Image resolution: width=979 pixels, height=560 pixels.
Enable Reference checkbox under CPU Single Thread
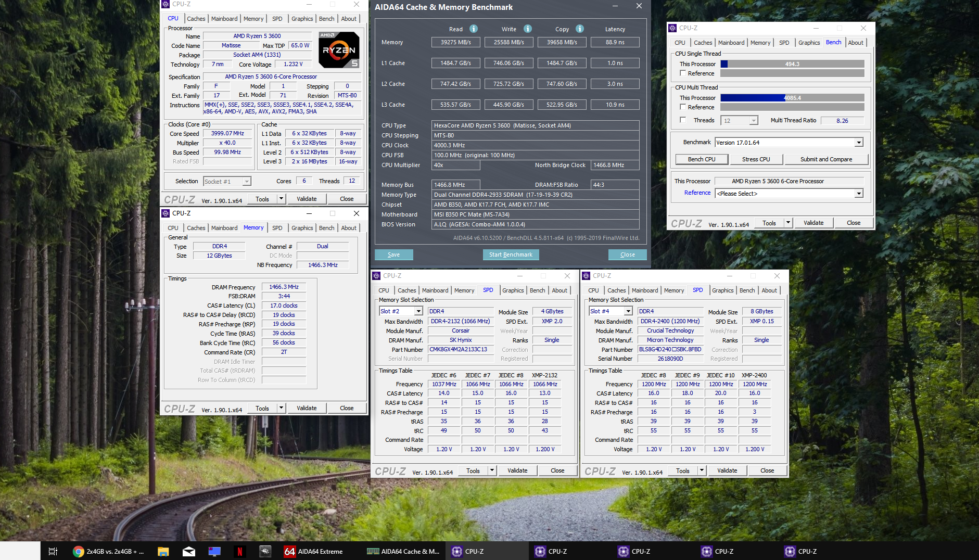pyautogui.click(x=683, y=73)
